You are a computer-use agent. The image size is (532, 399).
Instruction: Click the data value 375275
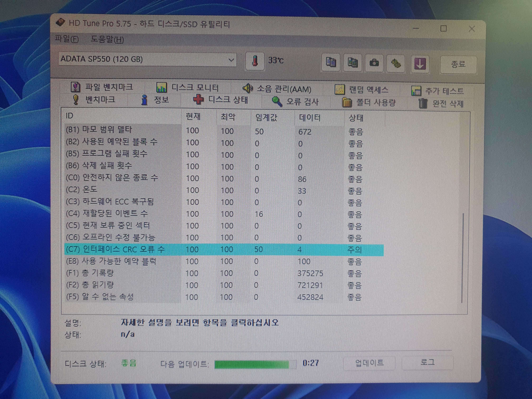[310, 273]
